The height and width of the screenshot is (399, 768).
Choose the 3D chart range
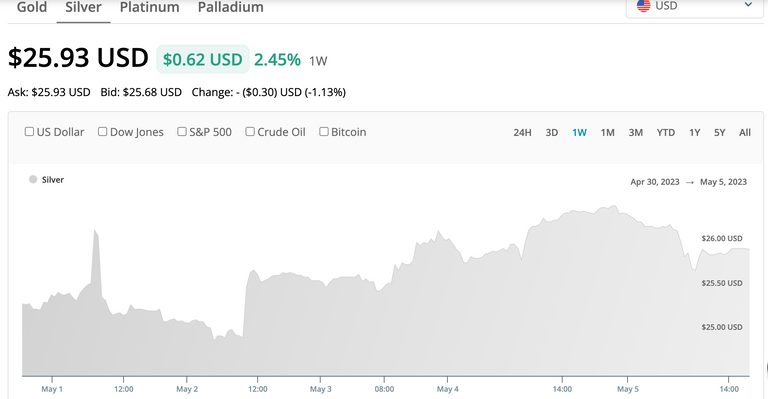click(x=552, y=133)
